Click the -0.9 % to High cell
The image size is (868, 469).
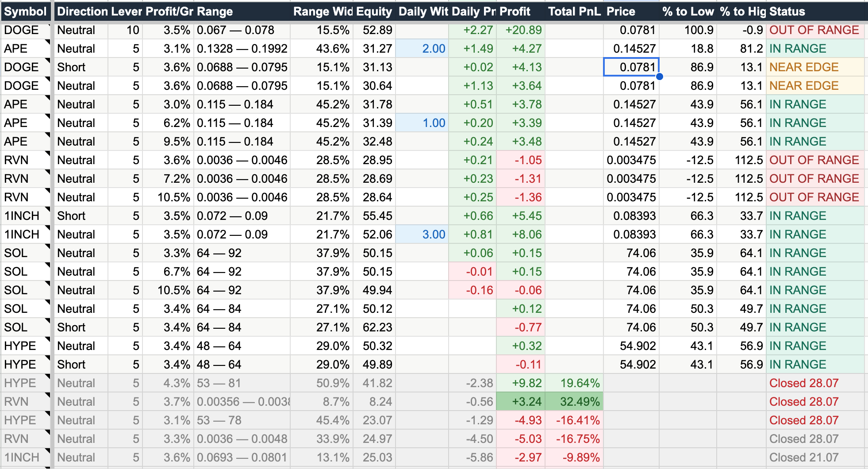(x=741, y=30)
